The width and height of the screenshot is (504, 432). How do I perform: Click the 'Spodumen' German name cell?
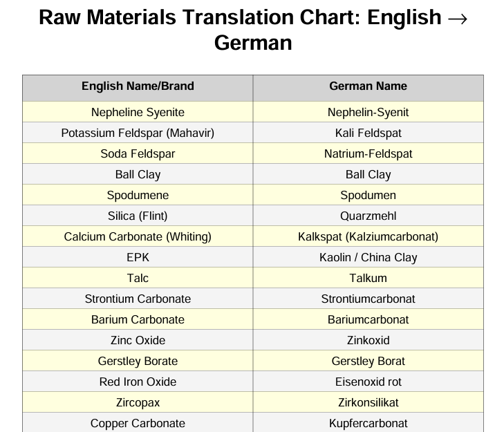point(368,195)
